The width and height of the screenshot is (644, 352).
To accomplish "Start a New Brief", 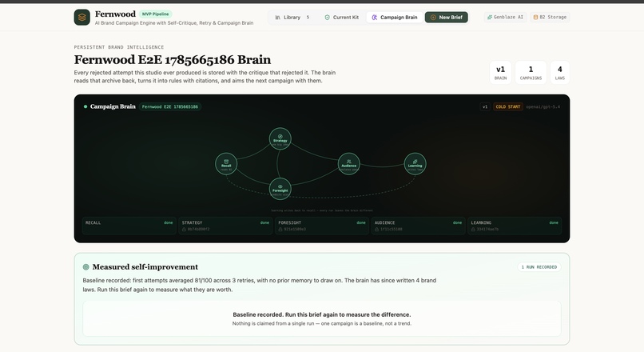I will (447, 18).
